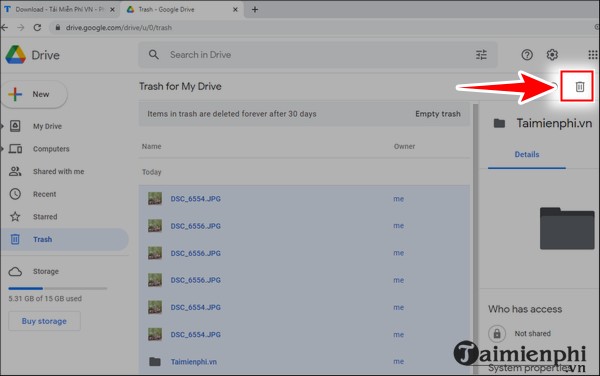Image resolution: width=600 pixels, height=376 pixels.
Task: Select the Taimienphi.vn folder row
Action: (x=304, y=361)
